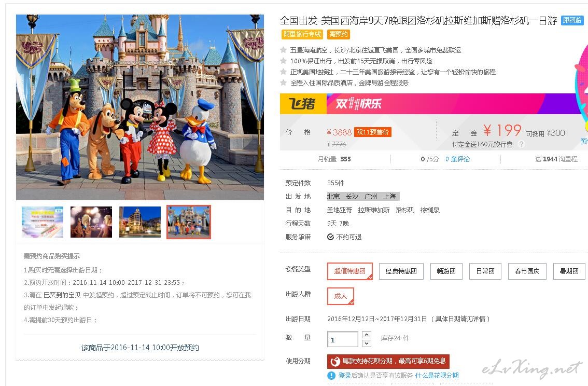Select the Disney castle thumbnail
Screen dimensions: 588x386
click(189, 222)
